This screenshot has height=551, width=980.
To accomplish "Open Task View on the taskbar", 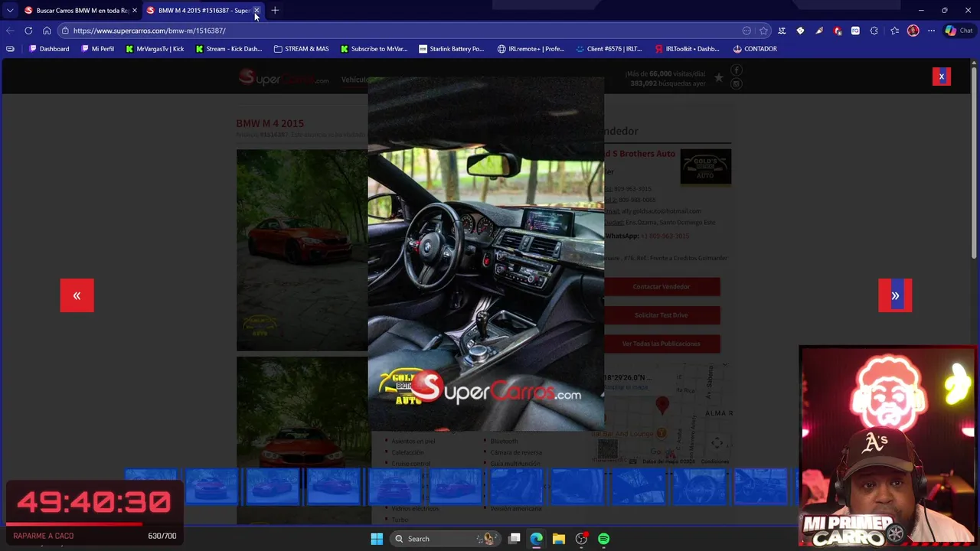I will pos(514,539).
